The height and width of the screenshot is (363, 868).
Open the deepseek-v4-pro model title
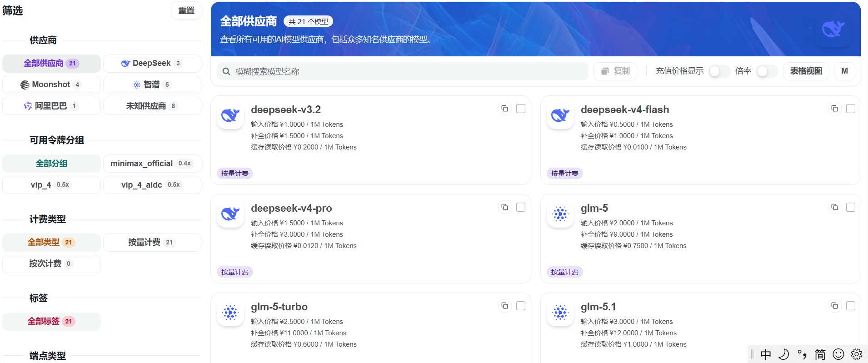click(291, 208)
